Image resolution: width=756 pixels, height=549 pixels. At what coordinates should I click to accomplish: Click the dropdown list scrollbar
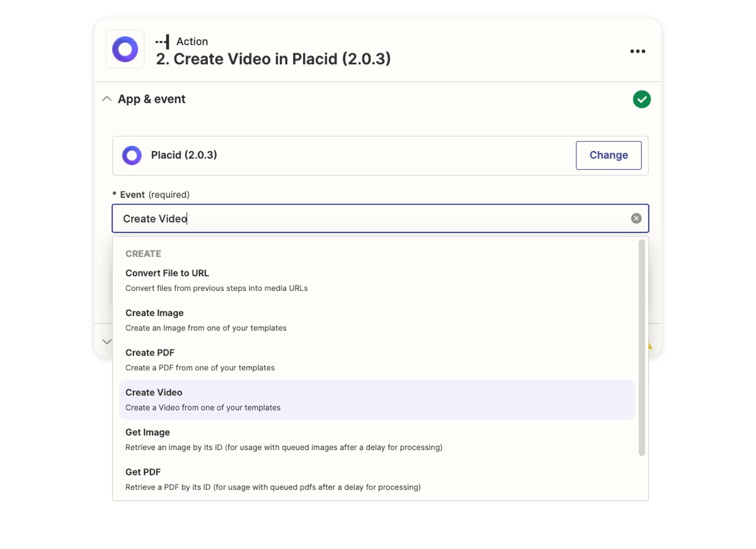coord(642,347)
